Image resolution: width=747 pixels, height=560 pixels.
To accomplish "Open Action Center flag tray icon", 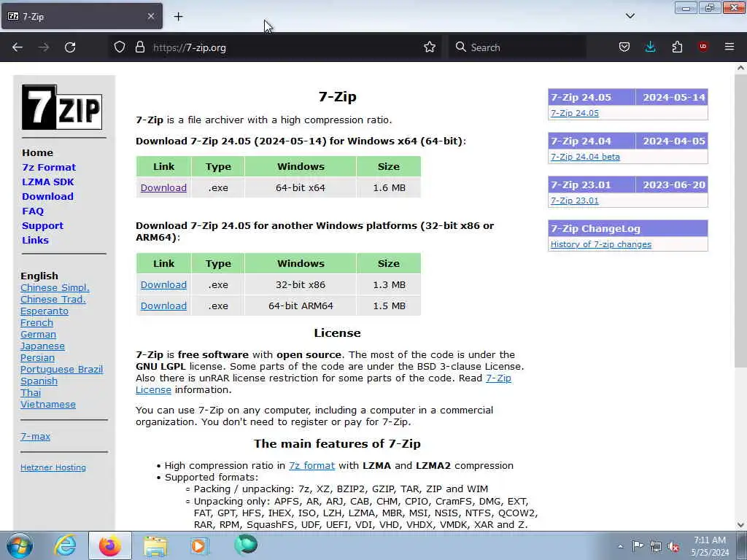I will pos(638,546).
